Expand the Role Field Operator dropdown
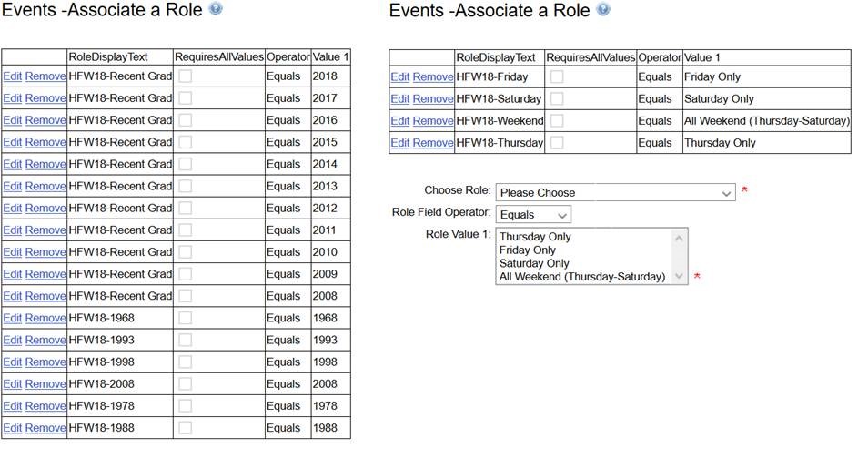Image resolution: width=868 pixels, height=459 pixels. click(533, 215)
